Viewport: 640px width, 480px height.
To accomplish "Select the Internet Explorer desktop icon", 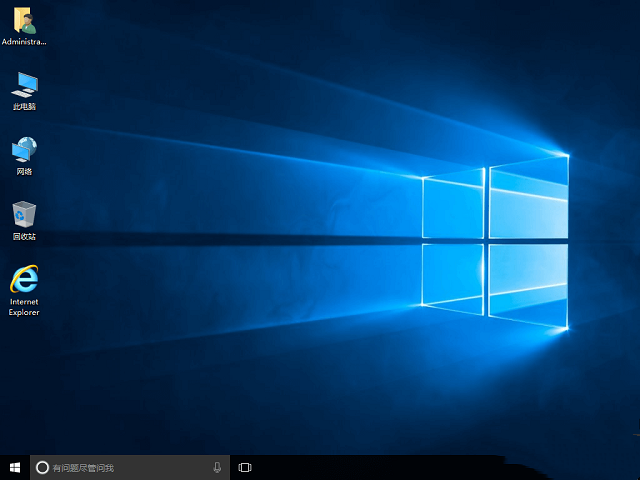I will click(x=24, y=280).
